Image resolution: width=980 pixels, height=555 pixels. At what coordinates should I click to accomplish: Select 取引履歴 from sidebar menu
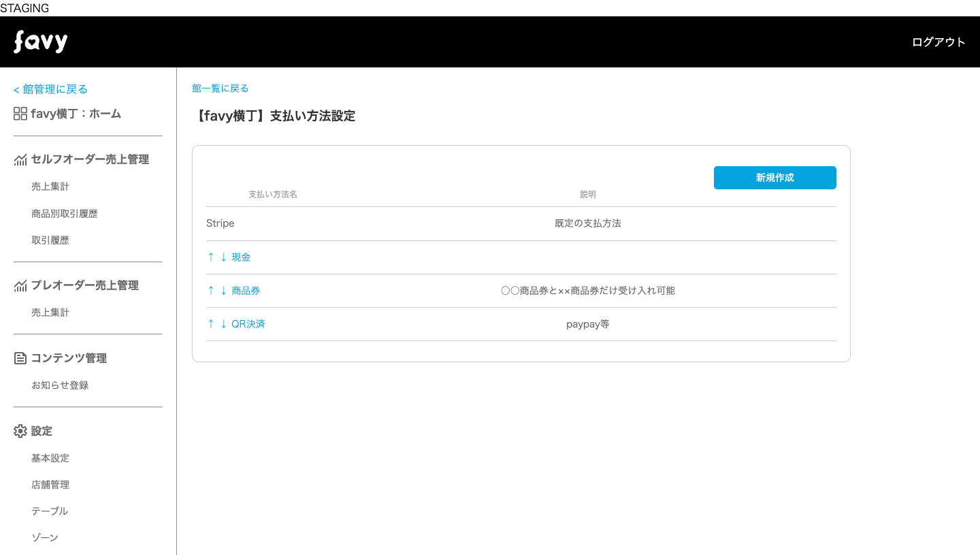50,240
